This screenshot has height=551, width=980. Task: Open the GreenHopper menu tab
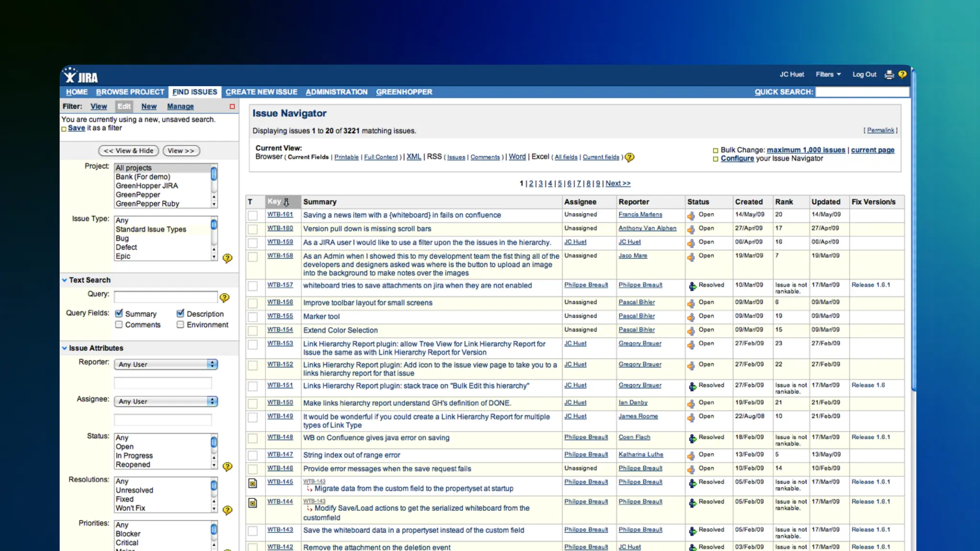pos(404,92)
